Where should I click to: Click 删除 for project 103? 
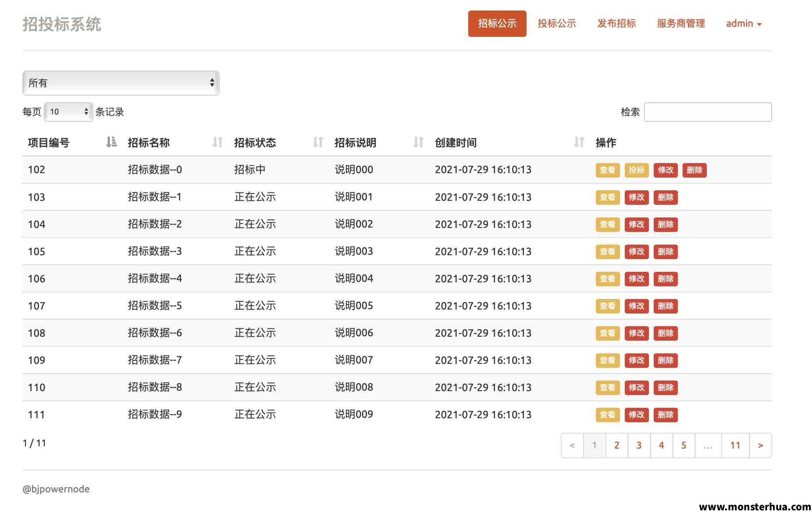pos(666,197)
